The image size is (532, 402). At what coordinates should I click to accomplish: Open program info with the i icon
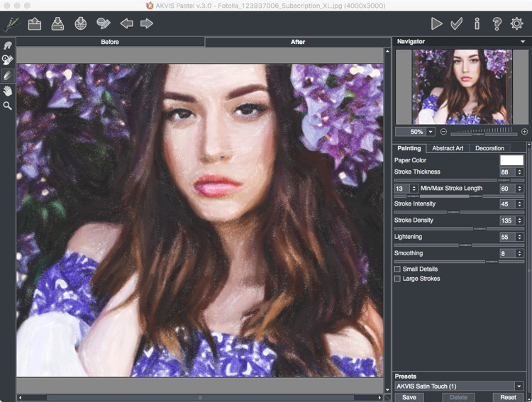(477, 23)
